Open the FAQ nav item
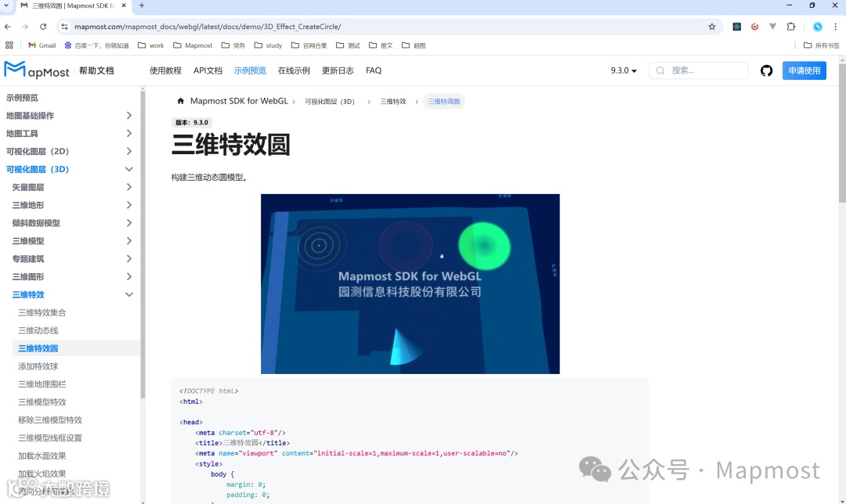Image resolution: width=846 pixels, height=504 pixels. click(x=374, y=70)
